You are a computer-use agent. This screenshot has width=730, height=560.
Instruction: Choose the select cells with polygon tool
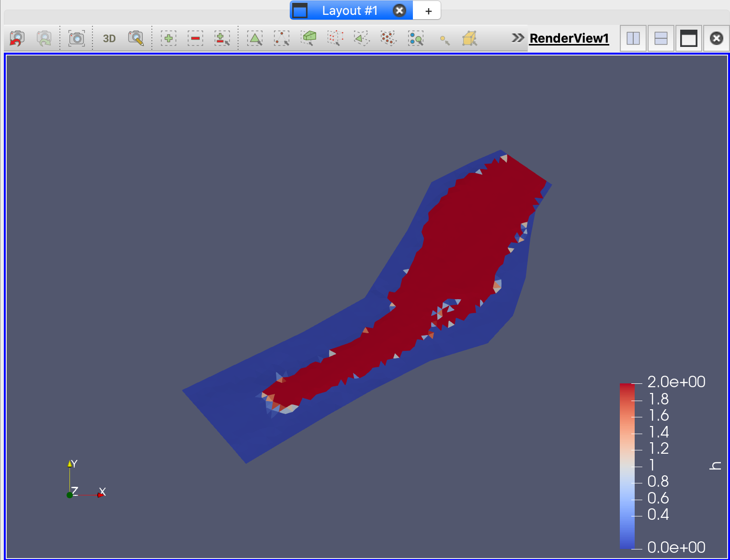point(362,38)
